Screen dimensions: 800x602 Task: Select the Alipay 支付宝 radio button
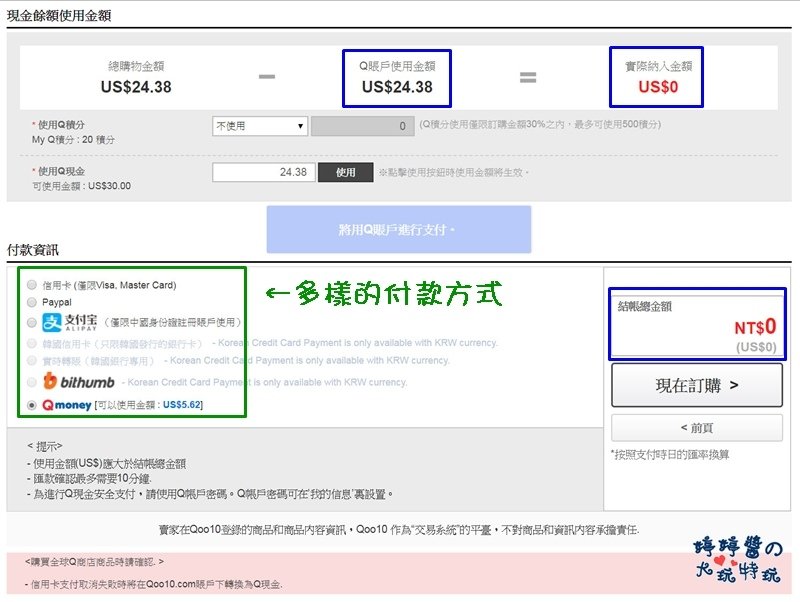[x=32, y=322]
